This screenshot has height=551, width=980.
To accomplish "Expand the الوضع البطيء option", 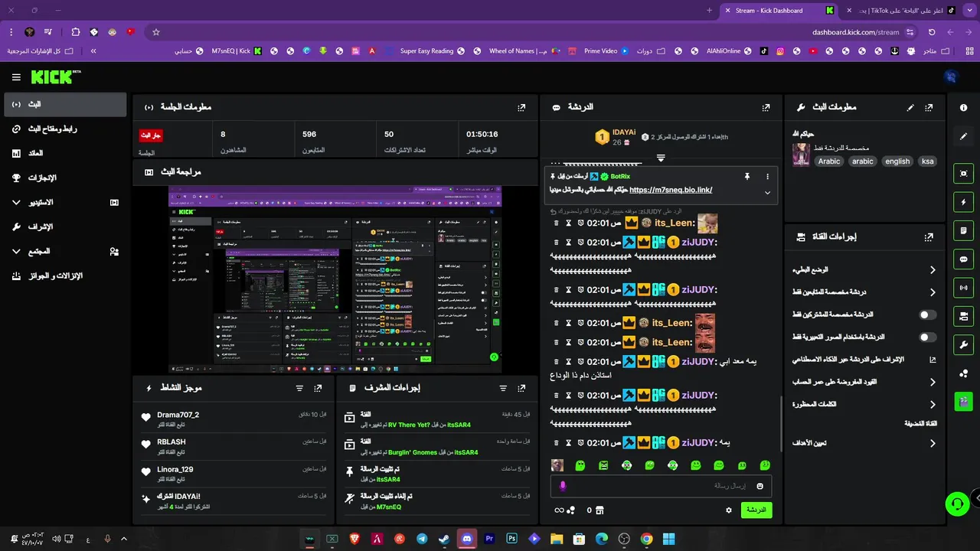I will pos(864,270).
